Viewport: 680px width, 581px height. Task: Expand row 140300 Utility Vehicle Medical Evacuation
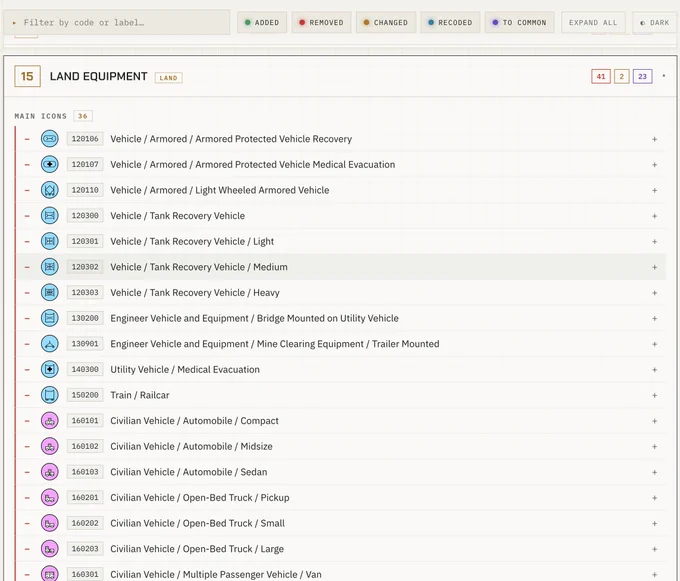click(654, 370)
